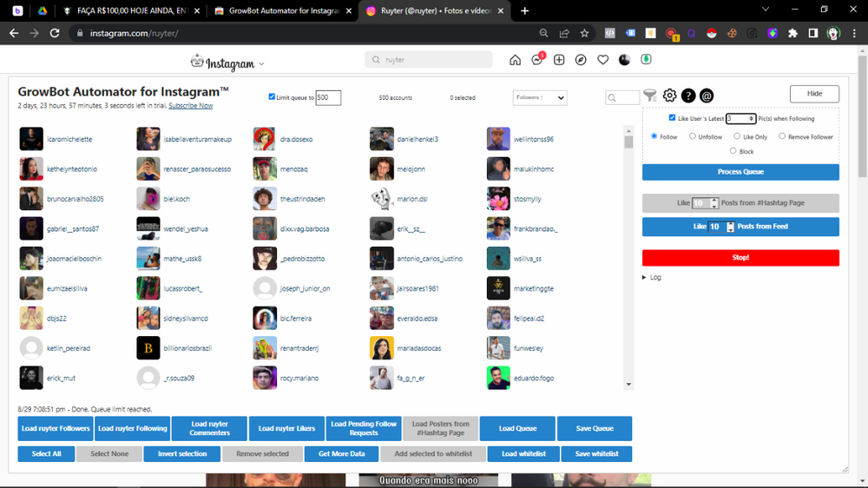Select the Follow radio option
The width and height of the screenshot is (868, 488).
(x=654, y=135)
